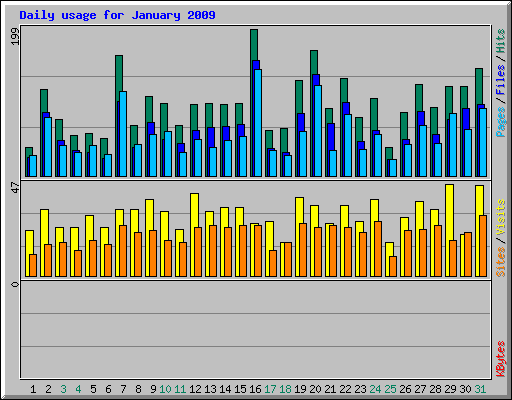512x400 pixels.
Task: Choose day '14' axis label
Action: tap(225, 389)
